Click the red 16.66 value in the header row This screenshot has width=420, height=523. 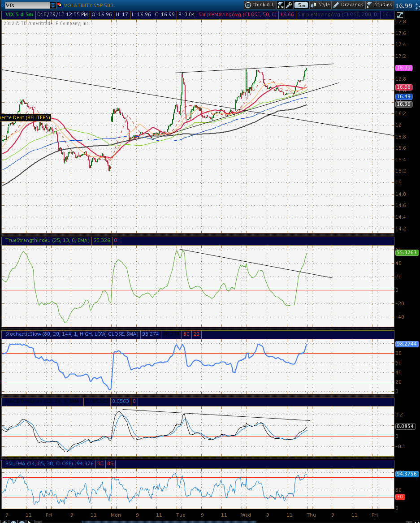point(287,14)
